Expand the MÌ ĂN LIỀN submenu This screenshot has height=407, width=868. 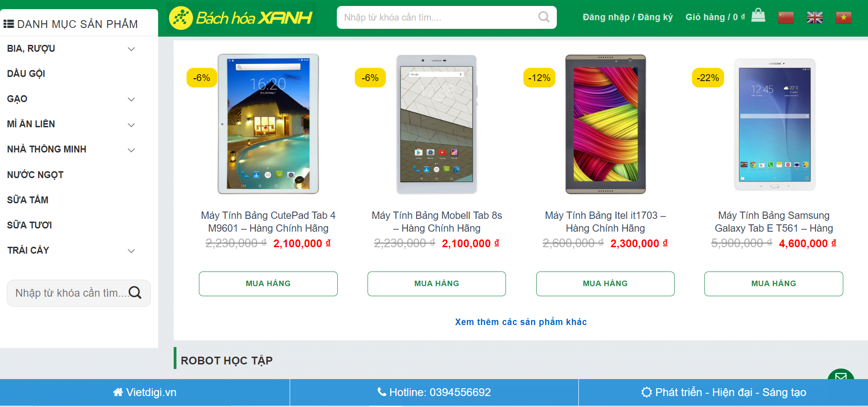click(x=131, y=125)
